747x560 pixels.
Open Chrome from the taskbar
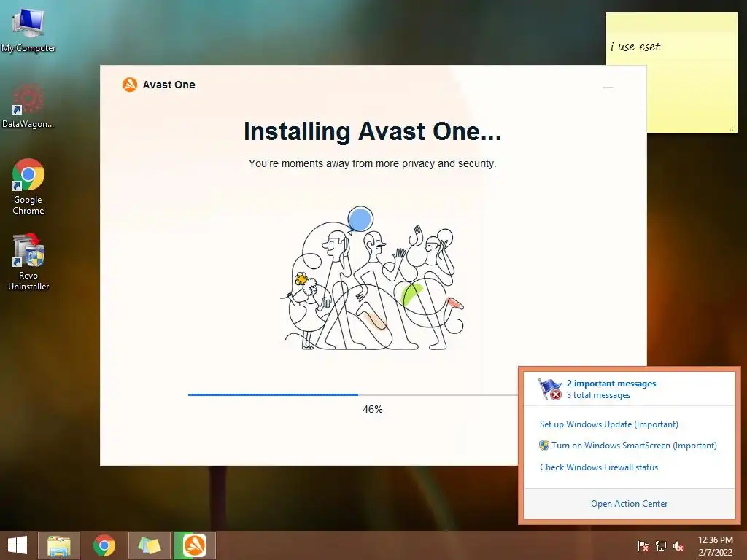(x=104, y=545)
